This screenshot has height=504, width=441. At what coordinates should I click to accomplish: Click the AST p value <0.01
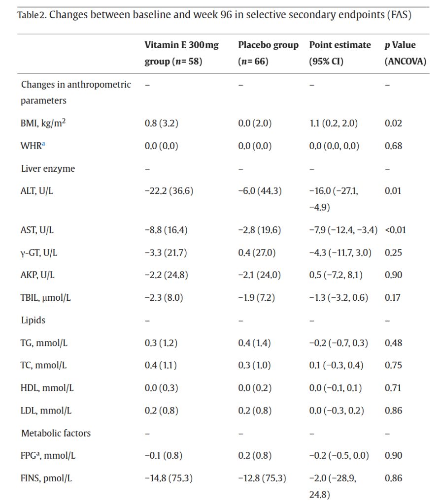[396, 230]
